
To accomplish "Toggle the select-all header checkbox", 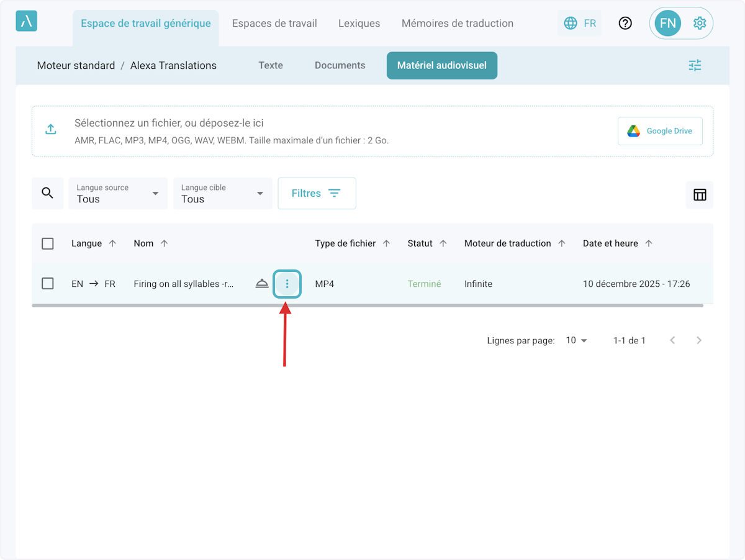I will point(48,243).
